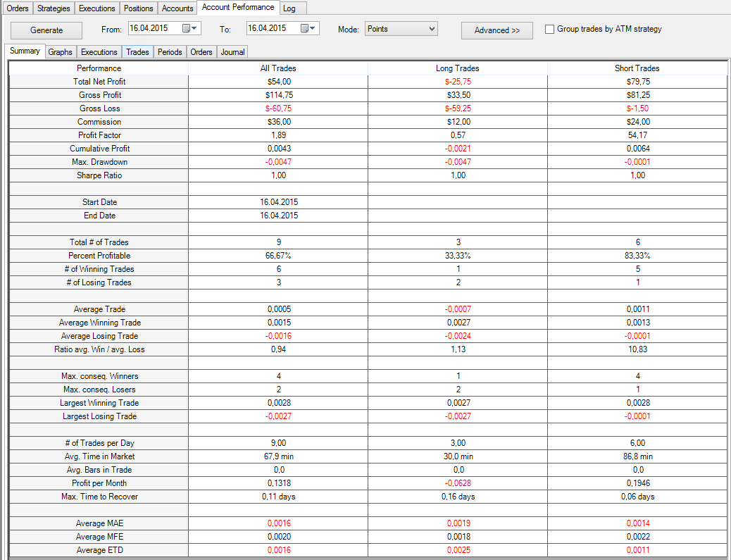Click the Generate button

[46, 30]
